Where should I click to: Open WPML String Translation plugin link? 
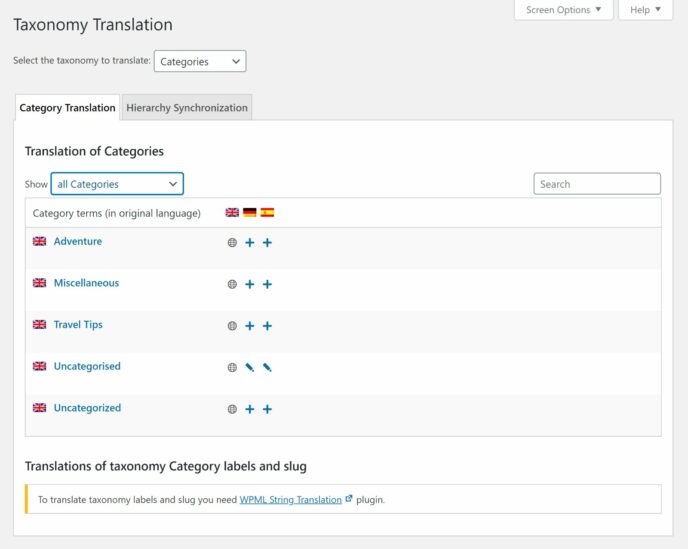click(290, 499)
